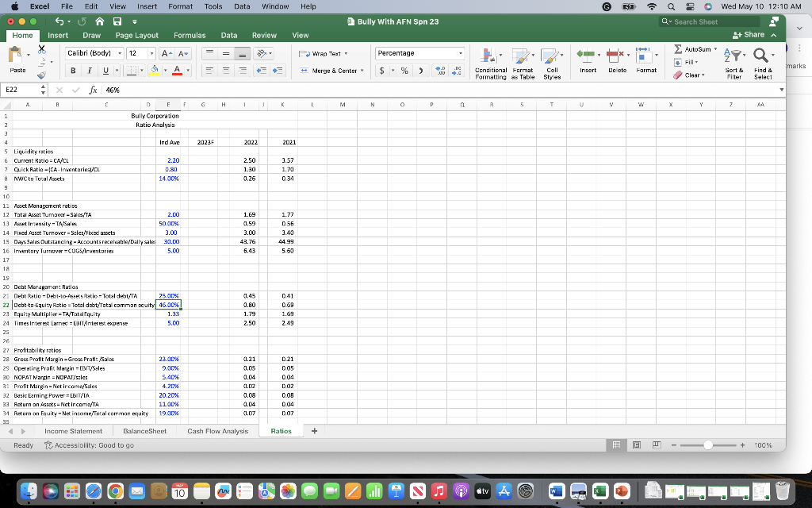Toggle Underline formatting

(x=105, y=71)
